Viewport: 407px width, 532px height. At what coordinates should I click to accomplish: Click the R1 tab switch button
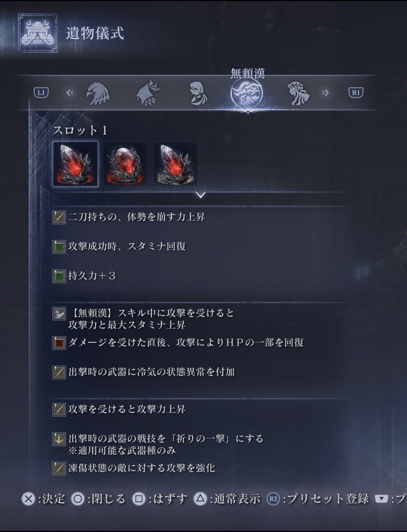tap(356, 93)
